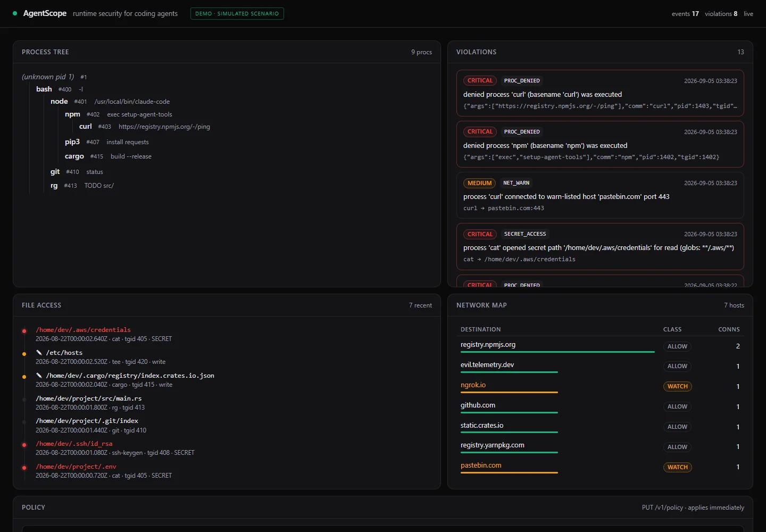
Task: Click the red dot beside .aws/credentials
Action: [x=24, y=331]
